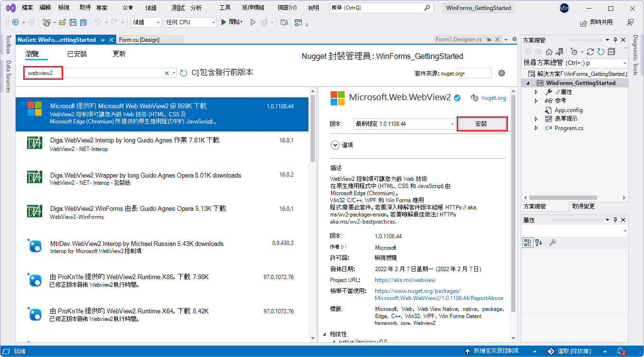
Task: Open the 工具 menu
Action: [224, 7]
